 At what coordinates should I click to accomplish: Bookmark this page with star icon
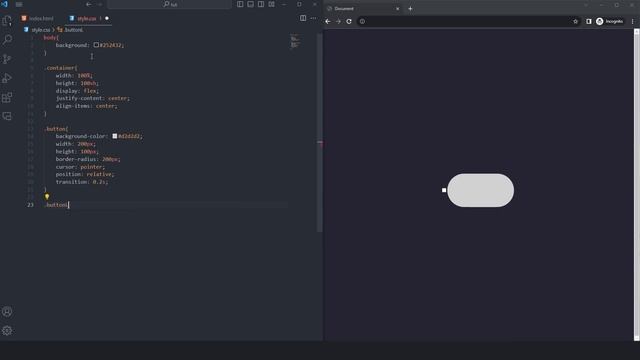point(576,21)
